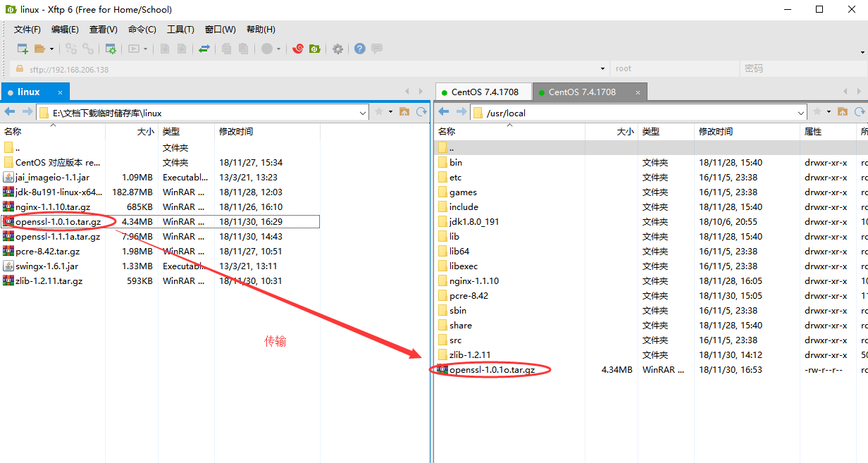Launch Xshell via the red swirl icon
The width and height of the screenshot is (868, 463).
point(298,49)
